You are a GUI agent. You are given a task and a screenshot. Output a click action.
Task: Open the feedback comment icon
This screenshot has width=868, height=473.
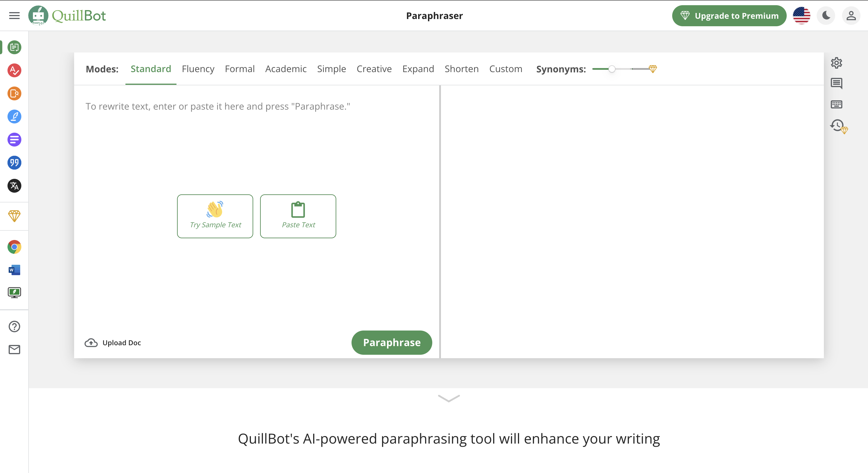click(836, 83)
